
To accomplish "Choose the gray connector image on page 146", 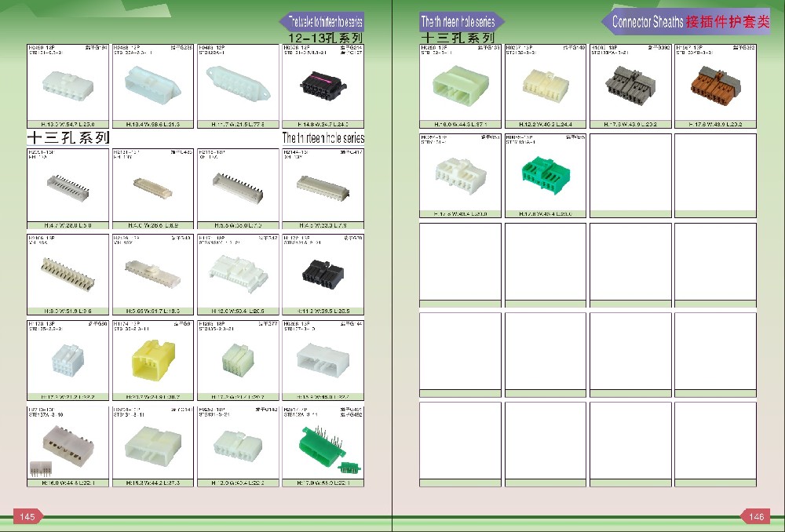I will pyautogui.click(x=630, y=85).
